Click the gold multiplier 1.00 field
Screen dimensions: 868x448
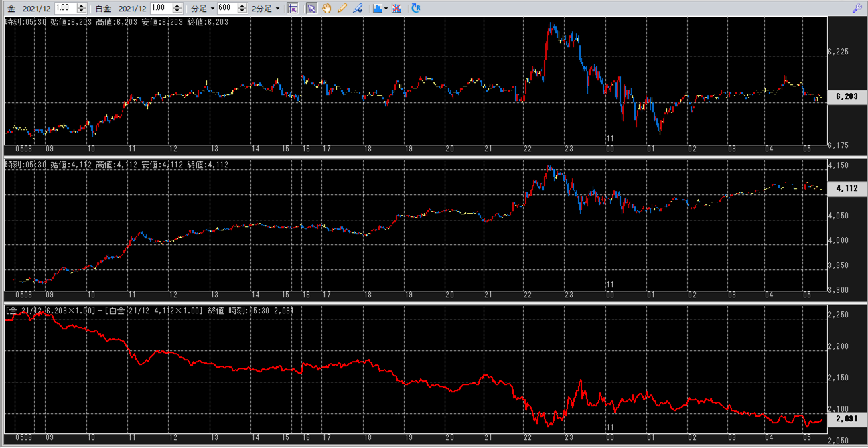[65, 8]
